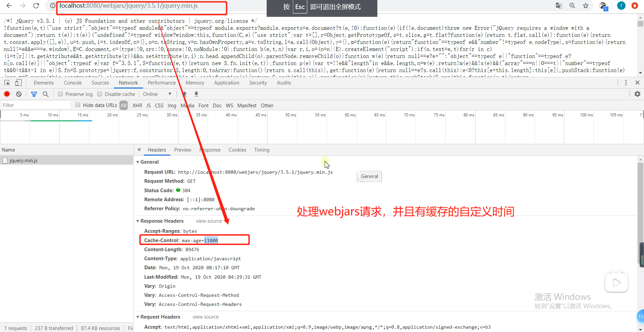This screenshot has height=332, width=644.
Task: Select jquery.min.js in request list
Action: (x=67, y=161)
